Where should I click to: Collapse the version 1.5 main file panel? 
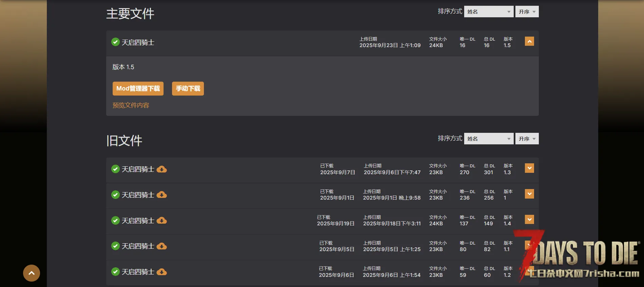[x=529, y=41]
